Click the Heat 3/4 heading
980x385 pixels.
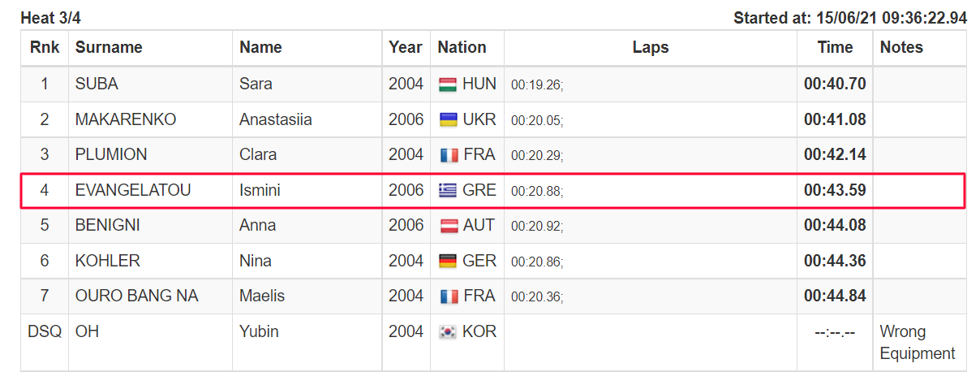[x=50, y=17]
